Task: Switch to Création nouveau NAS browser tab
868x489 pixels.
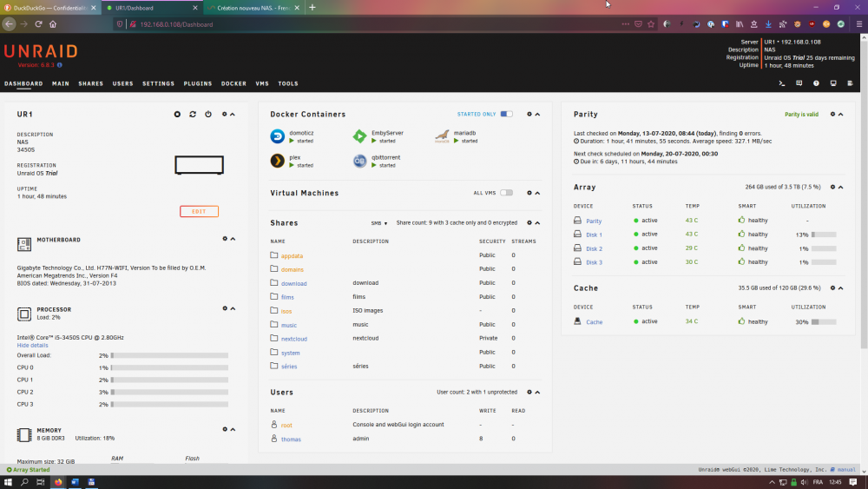Action: (253, 8)
